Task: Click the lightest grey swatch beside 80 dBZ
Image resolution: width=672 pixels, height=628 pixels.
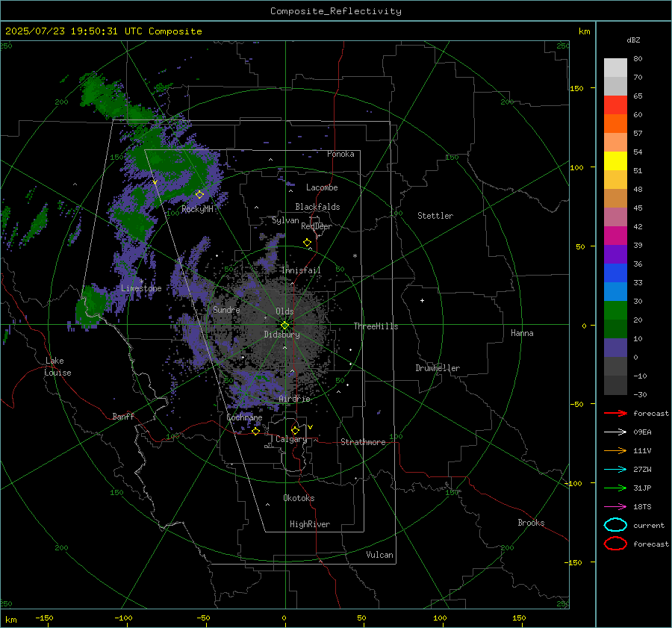Action: point(615,68)
